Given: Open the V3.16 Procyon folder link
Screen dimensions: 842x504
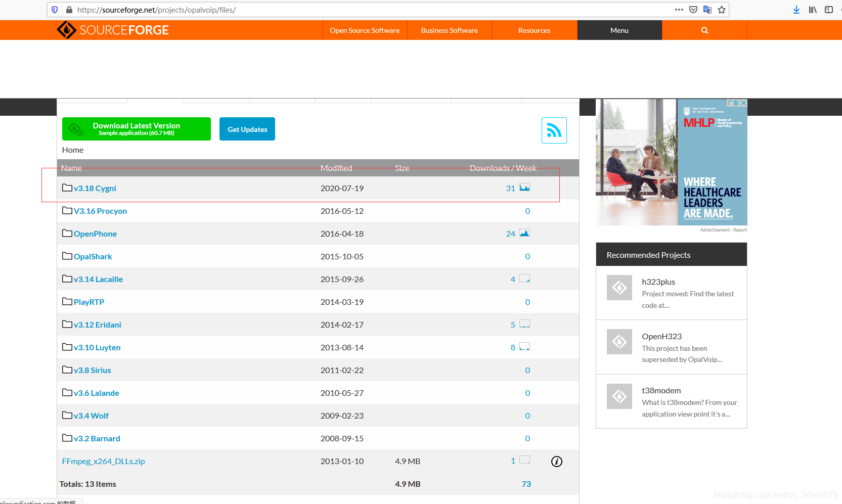Looking at the screenshot, I should click(101, 211).
